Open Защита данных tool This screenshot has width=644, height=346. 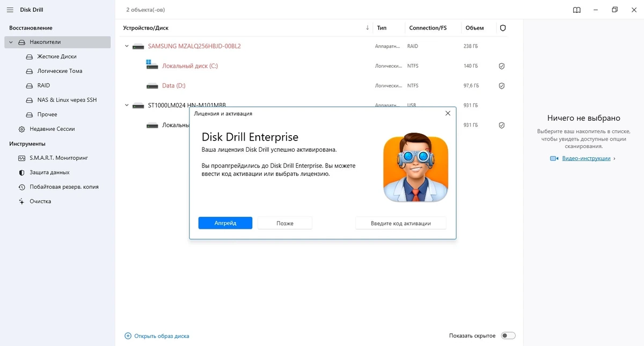(49, 172)
